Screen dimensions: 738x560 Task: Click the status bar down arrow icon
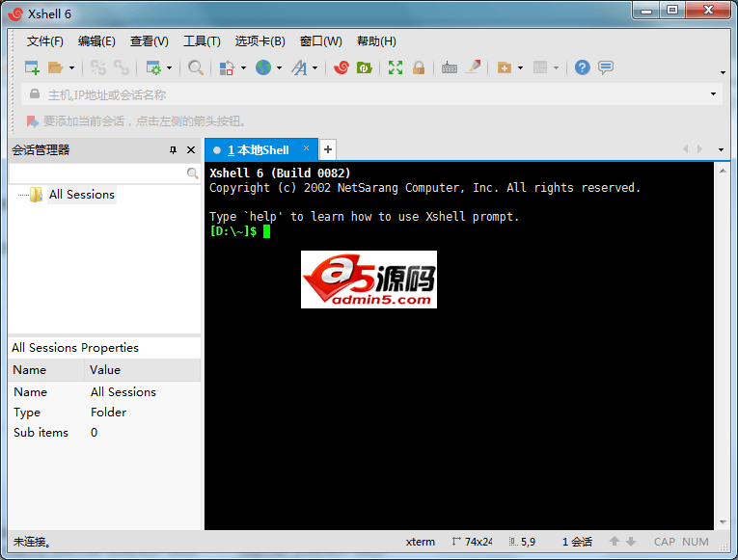(x=631, y=542)
